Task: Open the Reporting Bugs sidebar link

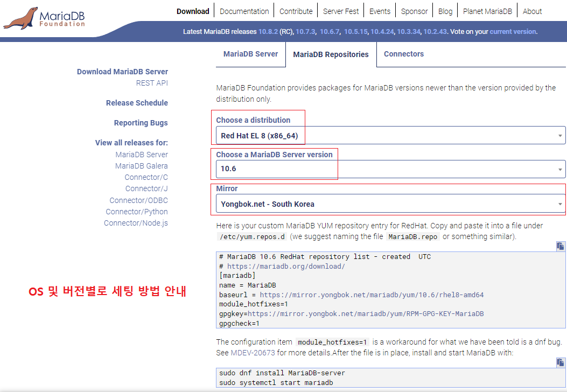Action: [141, 123]
